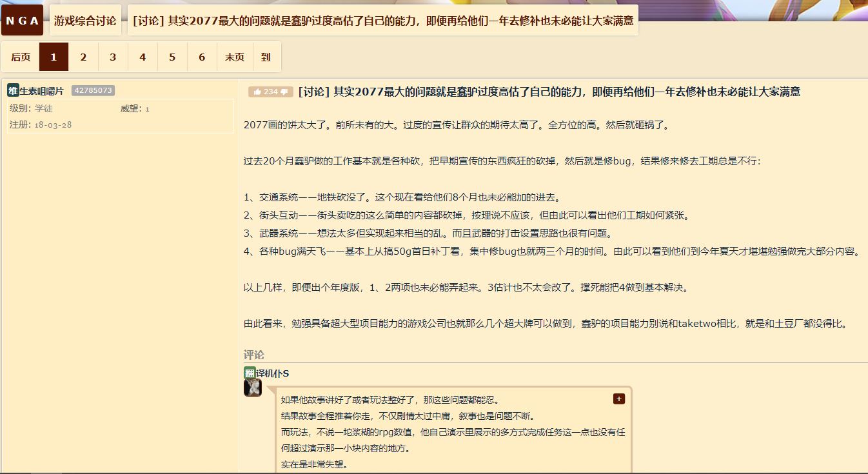The image size is (868, 474).
Task: Open page 5 of the thread
Action: click(x=172, y=57)
